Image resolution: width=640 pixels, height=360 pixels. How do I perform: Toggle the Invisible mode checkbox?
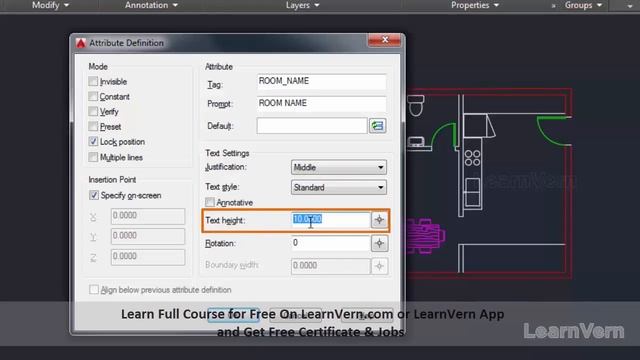pyautogui.click(x=93, y=81)
